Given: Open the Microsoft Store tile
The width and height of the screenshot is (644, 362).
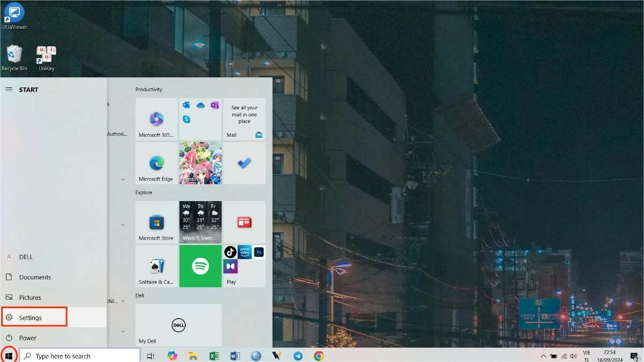Looking at the screenshot, I should coord(156,221).
